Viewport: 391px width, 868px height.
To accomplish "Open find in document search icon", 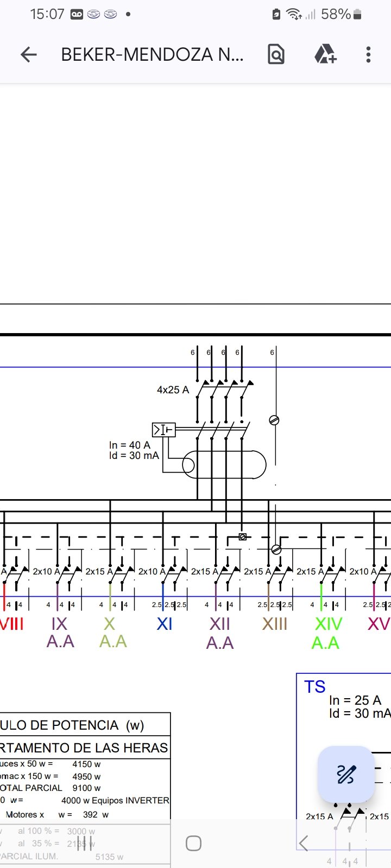I will [276, 54].
